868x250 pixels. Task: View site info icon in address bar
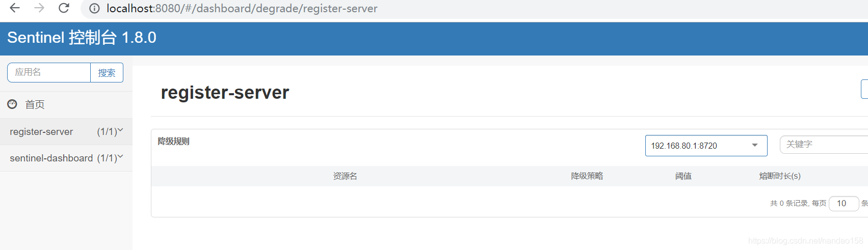click(x=94, y=9)
